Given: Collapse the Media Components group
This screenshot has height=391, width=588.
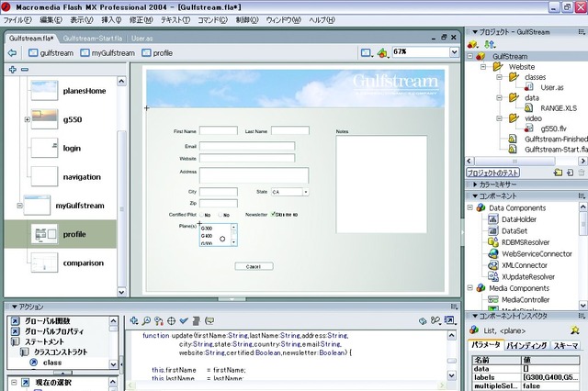Looking at the screenshot, I should click(469, 288).
